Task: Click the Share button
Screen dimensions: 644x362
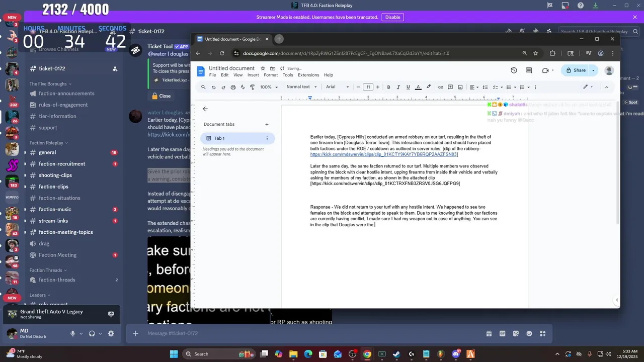Action: [576, 70]
